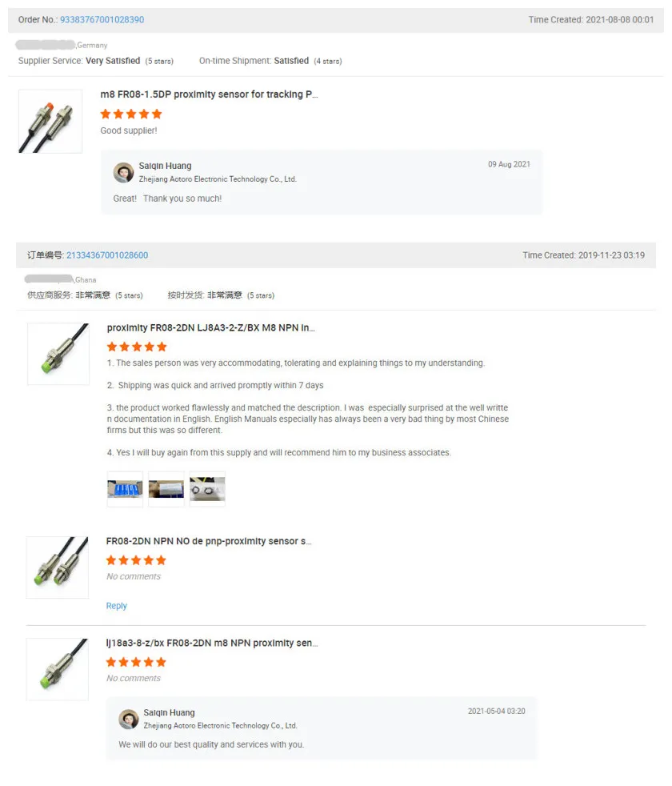View the second review photo thumbnail
The image size is (672, 786).
tap(166, 489)
